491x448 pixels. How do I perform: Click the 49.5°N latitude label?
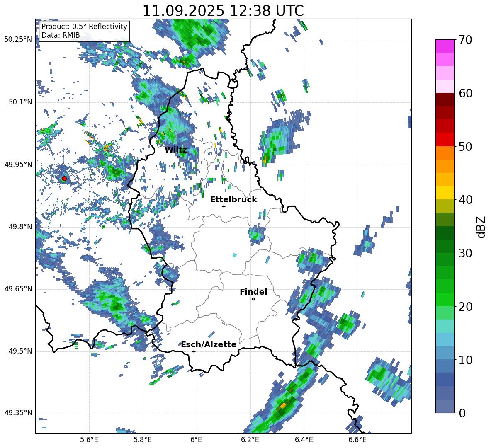[21, 351]
